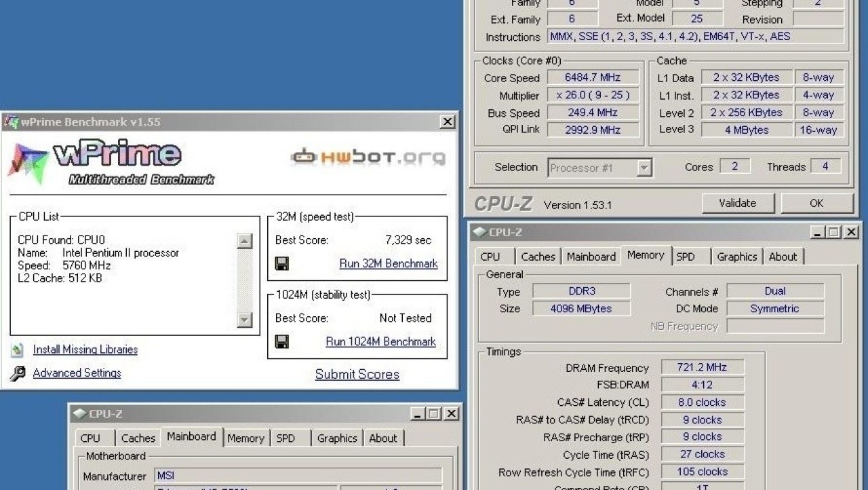Open Memory tab in CPU-Z Mainboard window
The width and height of the screenshot is (868, 490).
[x=245, y=438]
